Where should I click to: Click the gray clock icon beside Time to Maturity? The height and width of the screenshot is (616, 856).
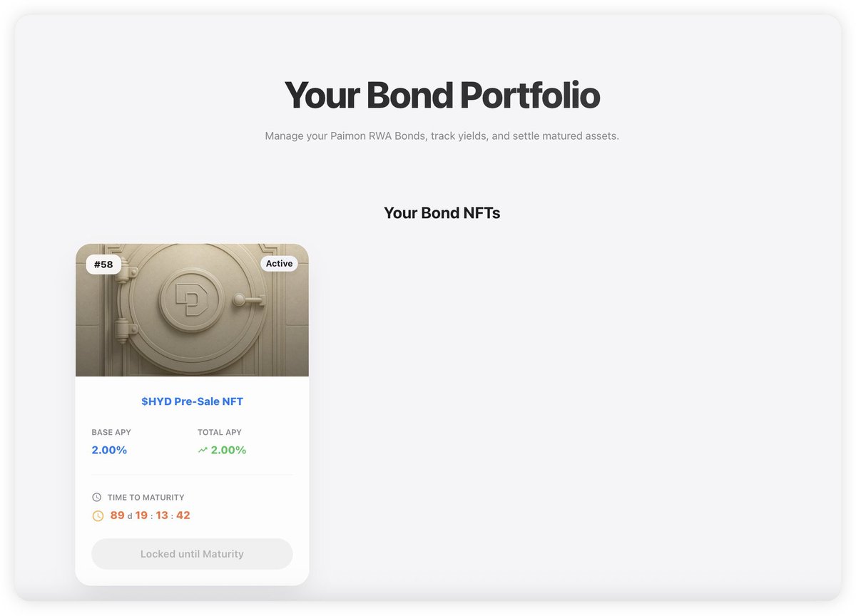(x=97, y=498)
